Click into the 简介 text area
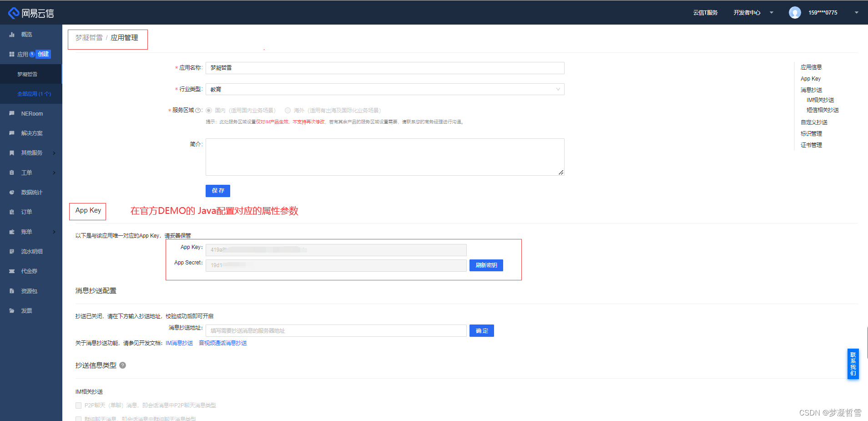 point(385,157)
